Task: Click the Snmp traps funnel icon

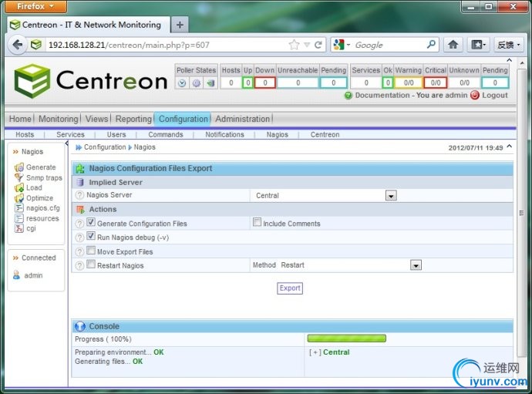Action: (x=19, y=177)
